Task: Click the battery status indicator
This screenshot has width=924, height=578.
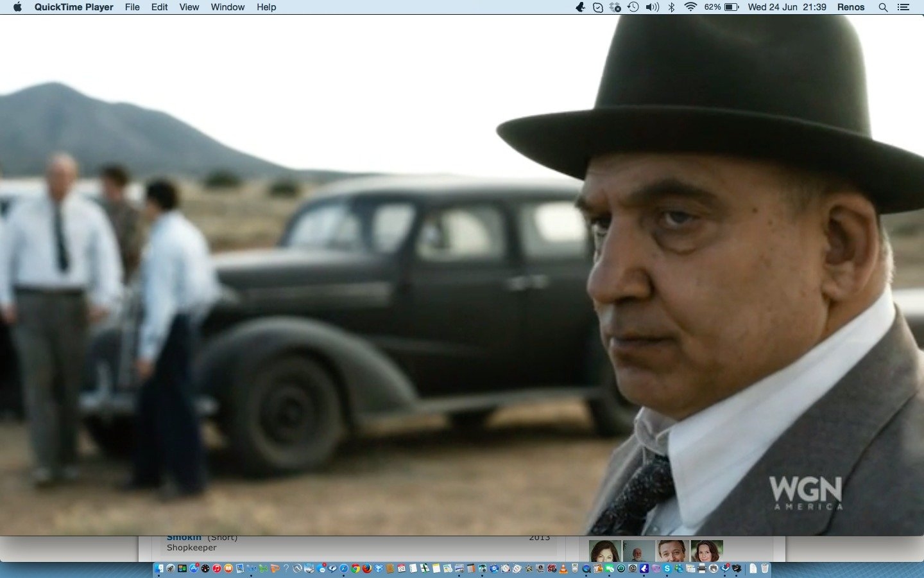Action: (722, 7)
